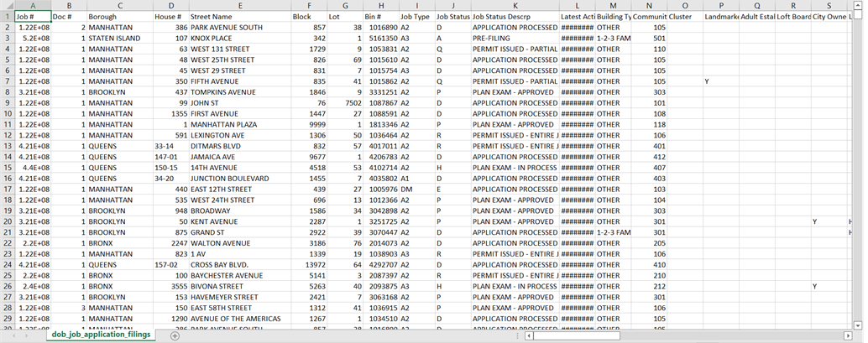Image resolution: width=868 pixels, height=343 pixels.
Task: Click the 'Borough' header cell
Action: tap(120, 17)
